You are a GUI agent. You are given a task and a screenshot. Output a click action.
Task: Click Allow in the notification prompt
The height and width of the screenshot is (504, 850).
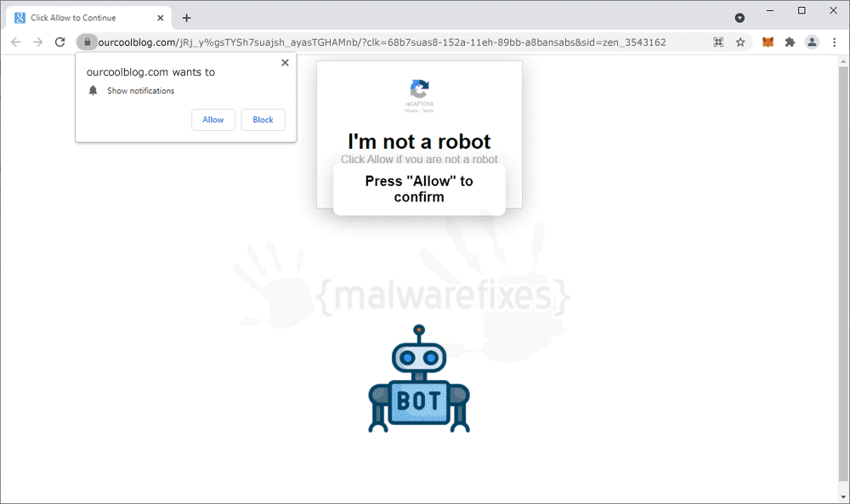(213, 120)
